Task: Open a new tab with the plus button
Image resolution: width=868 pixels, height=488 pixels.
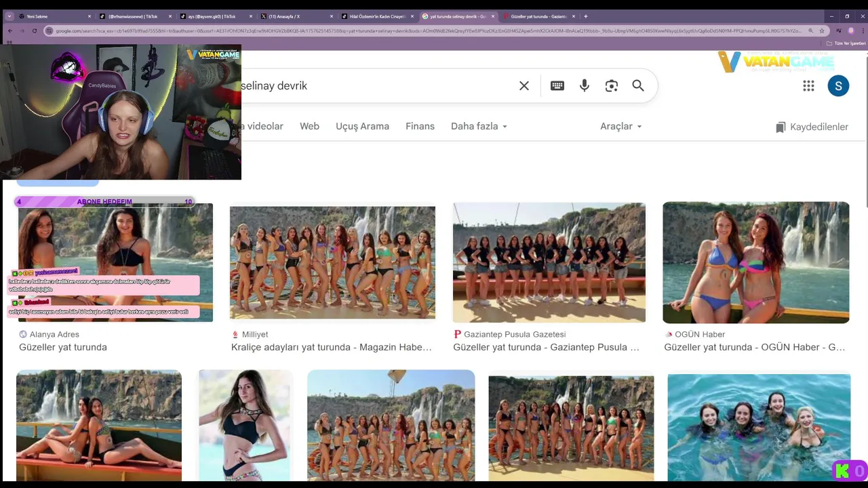Action: (586, 16)
